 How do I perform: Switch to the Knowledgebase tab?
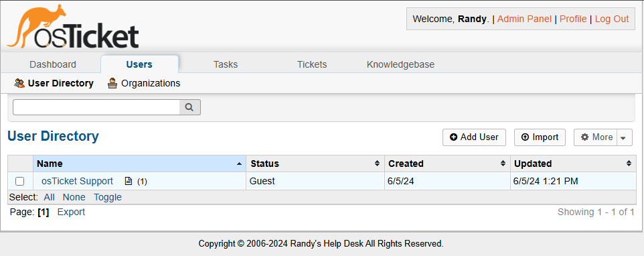[x=400, y=64]
